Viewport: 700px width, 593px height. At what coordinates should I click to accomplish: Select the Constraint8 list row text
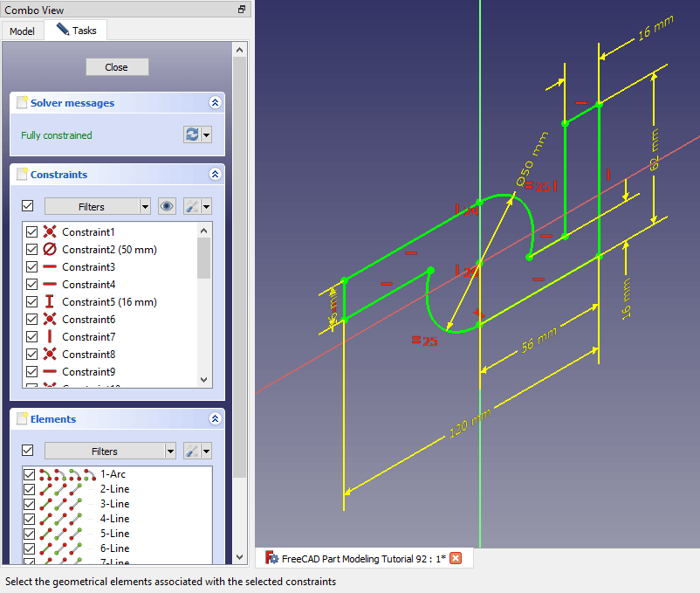pos(88,354)
